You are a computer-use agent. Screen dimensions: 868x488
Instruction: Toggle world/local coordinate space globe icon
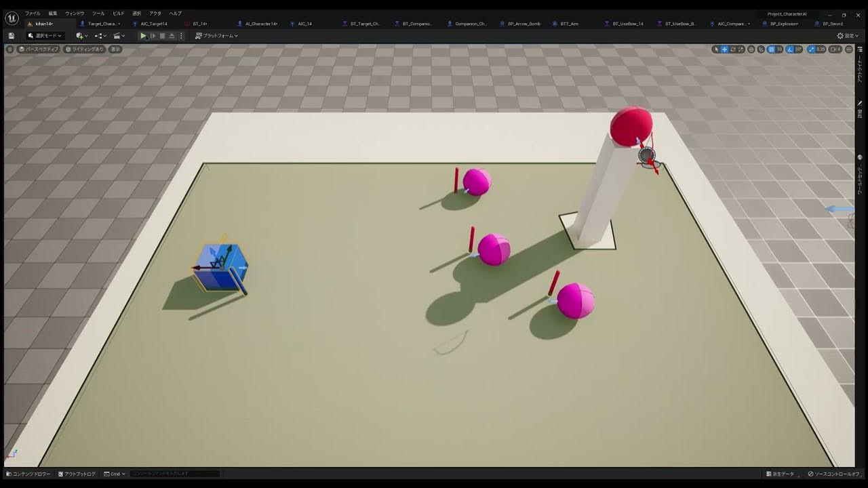(751, 49)
